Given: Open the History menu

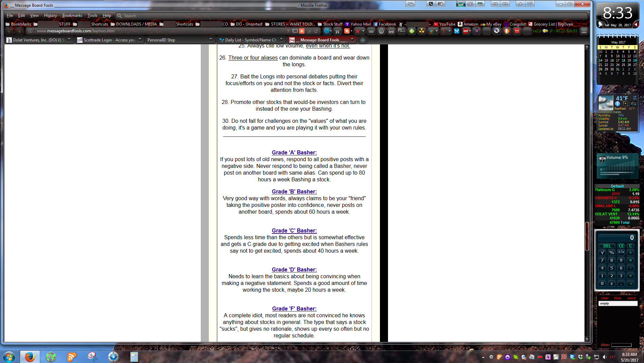Looking at the screenshot, I should coord(50,15).
